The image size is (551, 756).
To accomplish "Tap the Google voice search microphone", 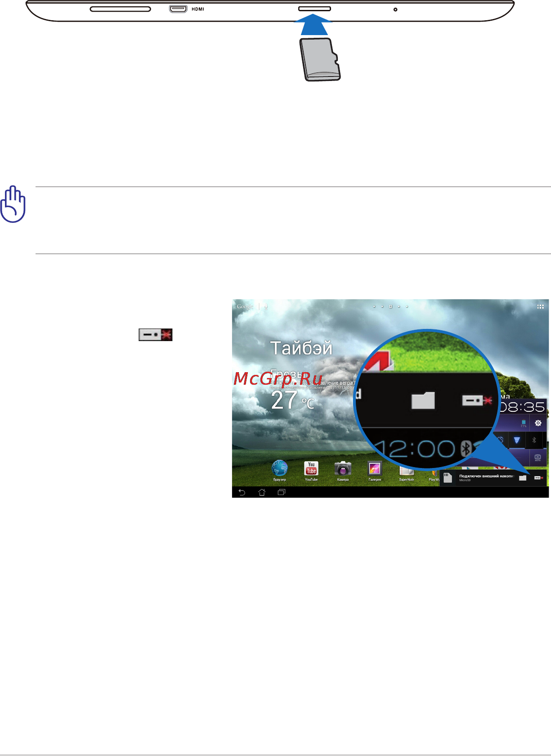I will (x=266, y=306).
